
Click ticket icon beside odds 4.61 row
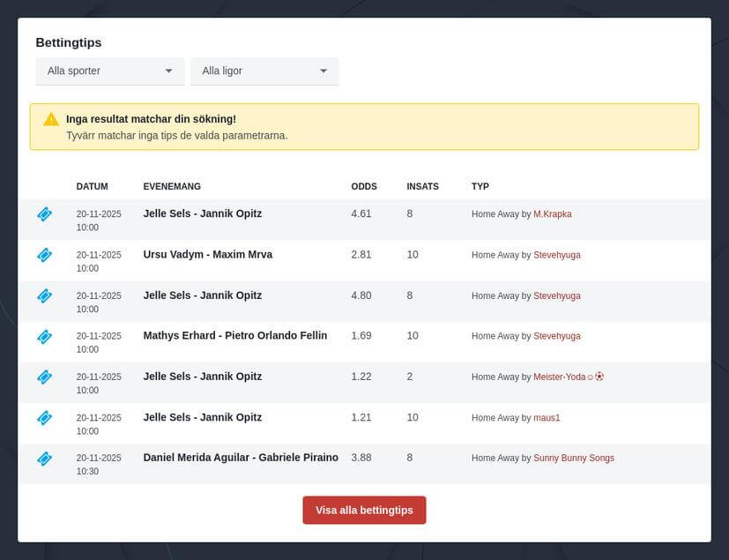click(44, 214)
